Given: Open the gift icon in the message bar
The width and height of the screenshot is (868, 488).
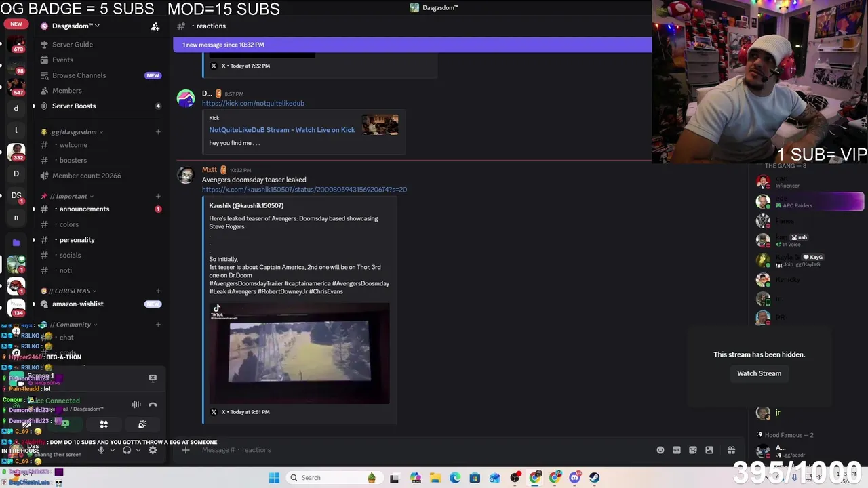Looking at the screenshot, I should tap(731, 450).
